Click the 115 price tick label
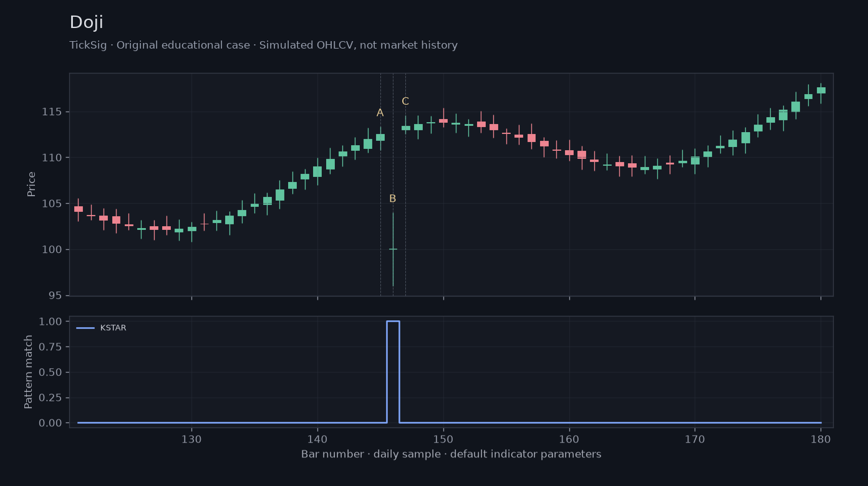The image size is (868, 486). click(51, 112)
